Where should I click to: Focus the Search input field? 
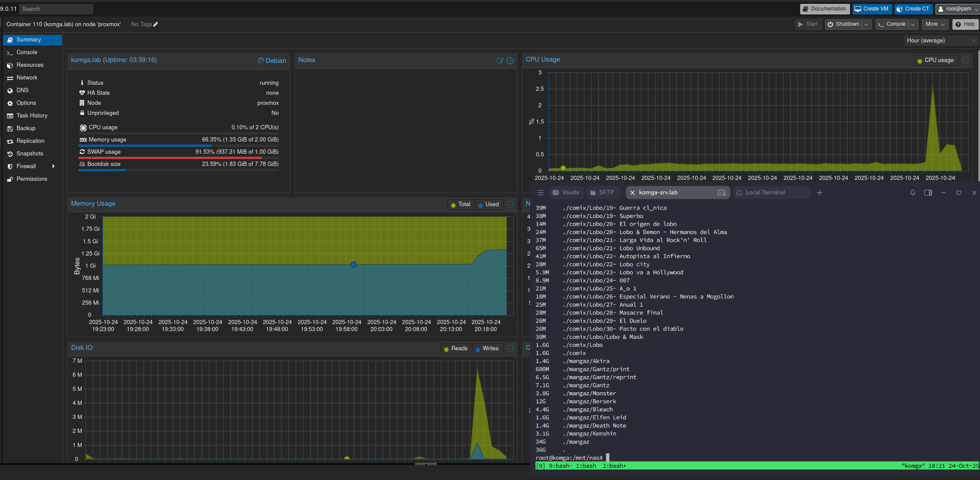(56, 9)
